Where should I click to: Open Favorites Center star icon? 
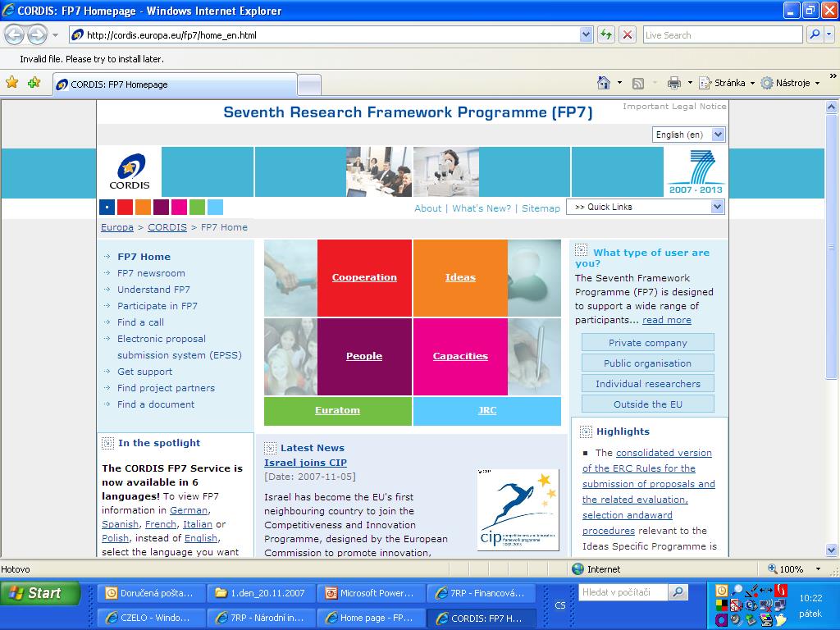click(11, 83)
